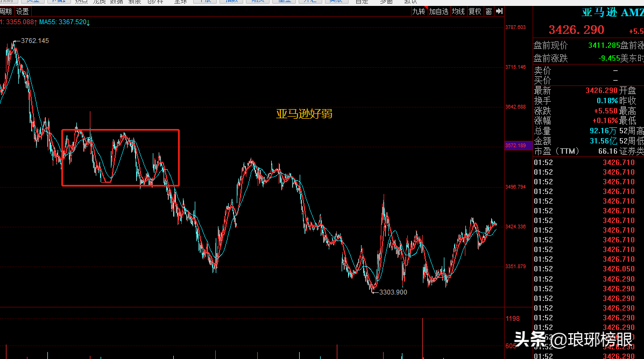The height and width of the screenshot is (359, 644).
Task: Click the 3496.794 axis value
Action: [x=515, y=186]
